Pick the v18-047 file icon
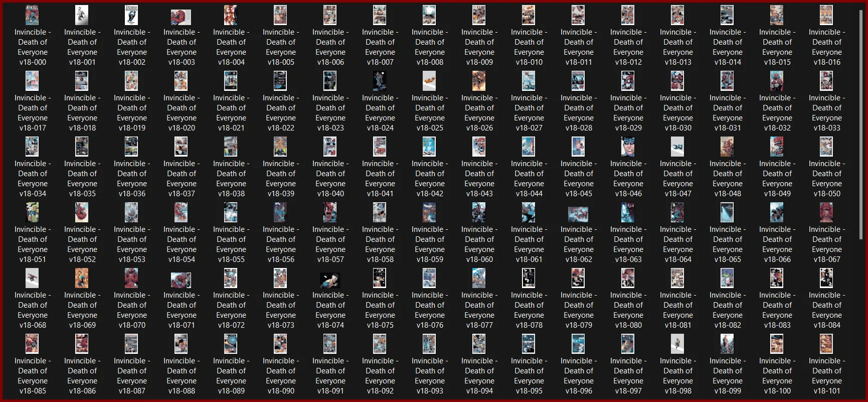This screenshot has height=402, width=868. click(x=677, y=147)
